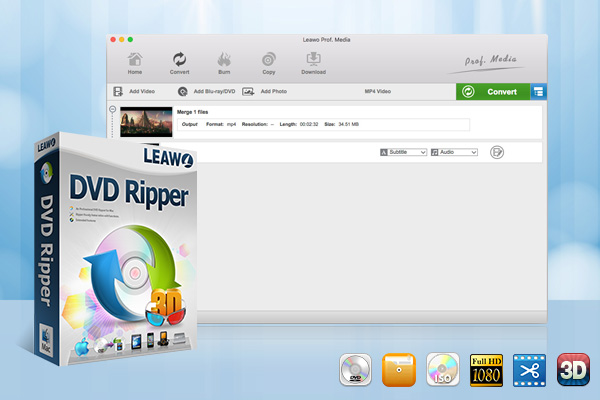Image resolution: width=600 pixels, height=400 pixels.
Task: Click the red 3D feature icon
Action: pyautogui.click(x=573, y=370)
